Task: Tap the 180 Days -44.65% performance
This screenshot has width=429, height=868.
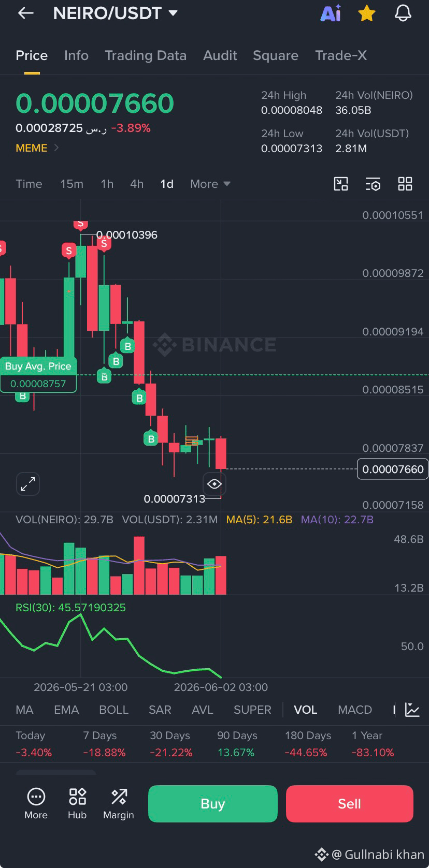Action: coord(308,744)
